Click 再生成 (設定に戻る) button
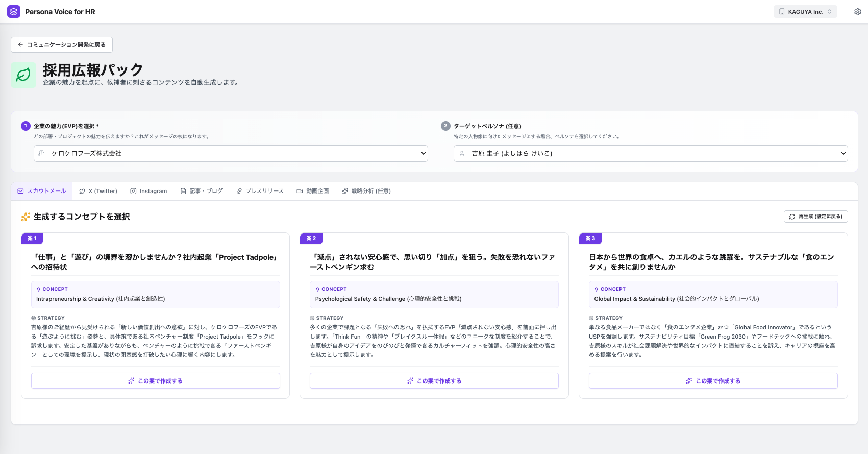 coord(815,217)
